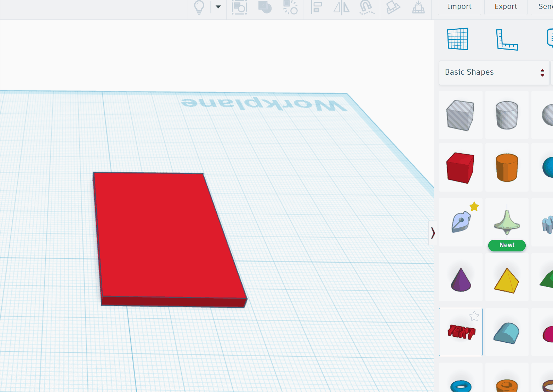Select the Scribble pen shape
The height and width of the screenshot is (392, 553).
(x=461, y=222)
